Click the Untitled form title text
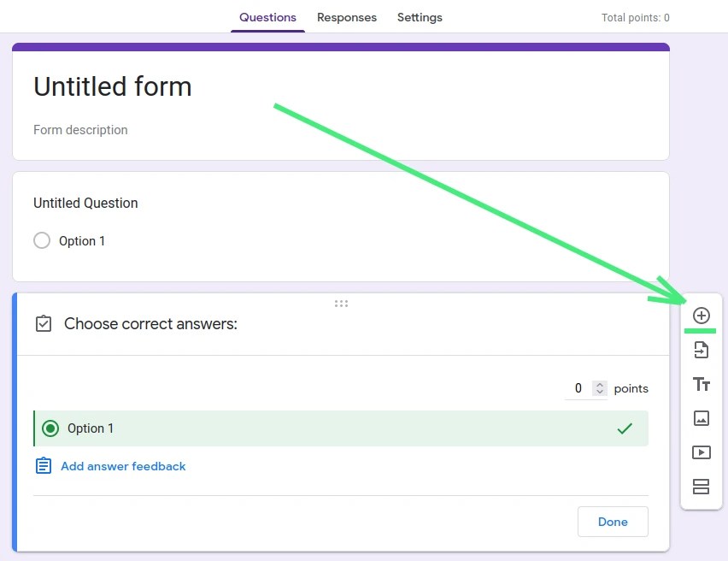 click(112, 86)
